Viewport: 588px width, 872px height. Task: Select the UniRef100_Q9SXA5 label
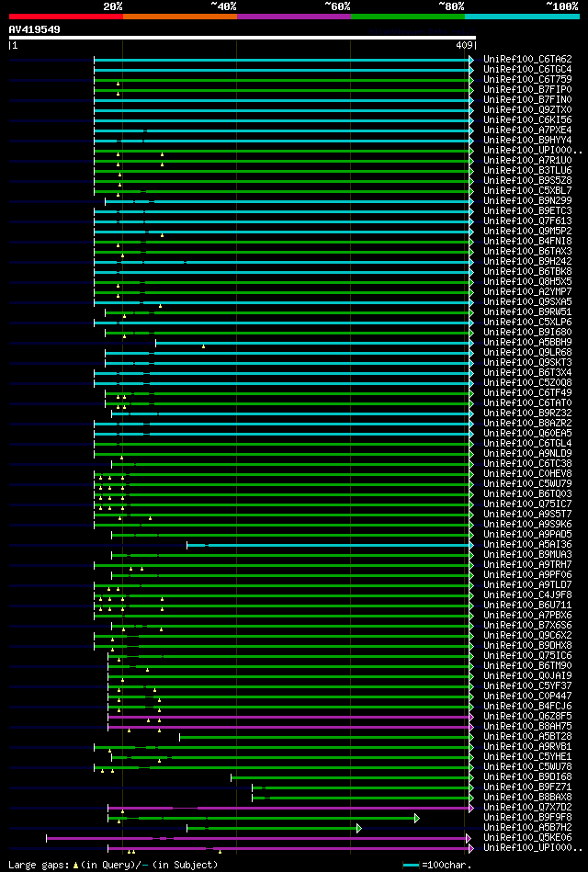[528, 302]
